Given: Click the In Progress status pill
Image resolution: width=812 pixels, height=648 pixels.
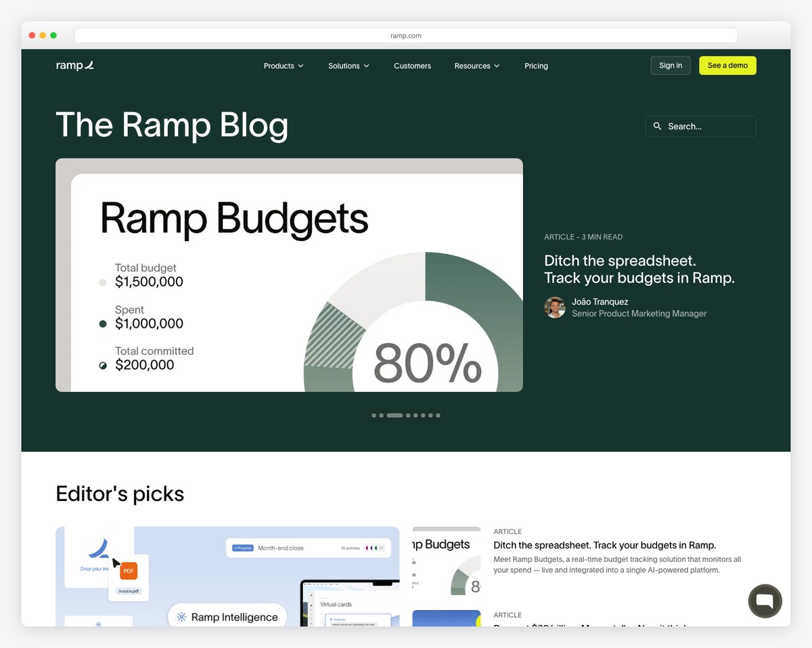Looking at the screenshot, I should tap(242, 548).
